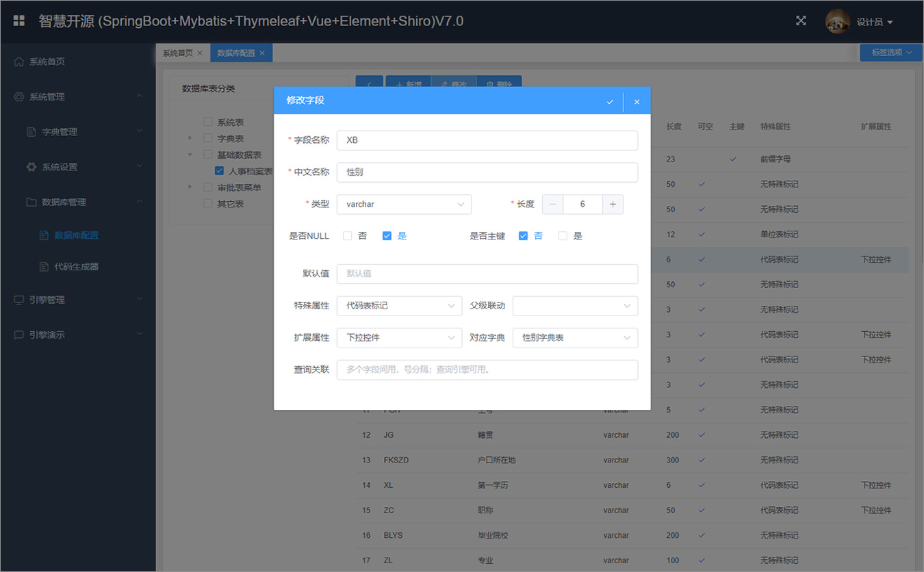924x572 pixels.
Task: Click the chat icon beside 引擎演示
Action: pos(19,335)
